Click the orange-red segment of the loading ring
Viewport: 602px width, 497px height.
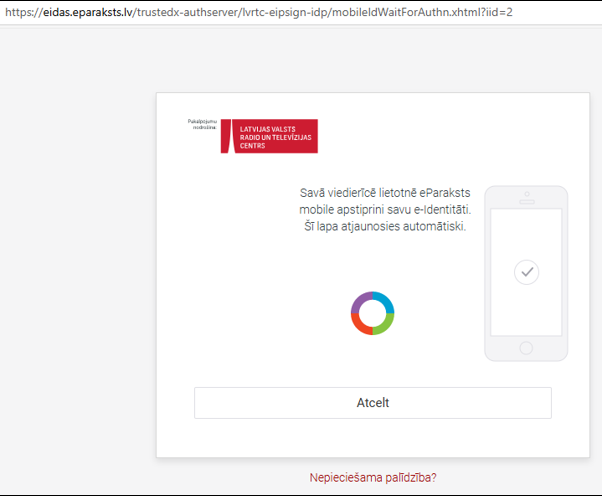coord(361,324)
